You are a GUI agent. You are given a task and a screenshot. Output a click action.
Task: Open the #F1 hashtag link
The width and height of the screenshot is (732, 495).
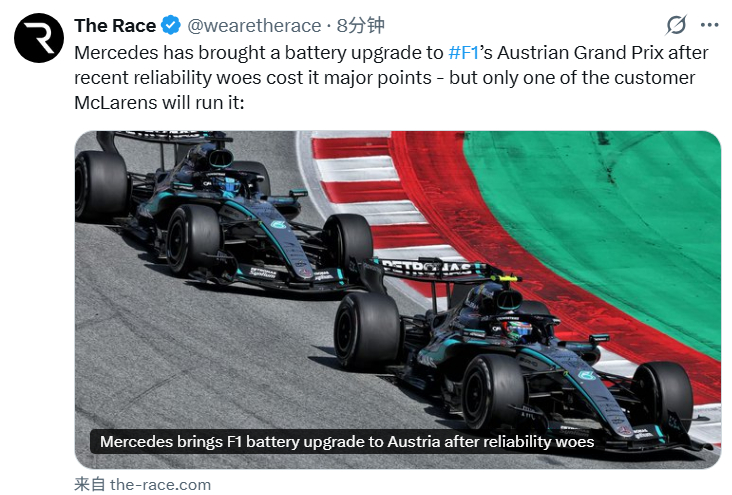(464, 52)
